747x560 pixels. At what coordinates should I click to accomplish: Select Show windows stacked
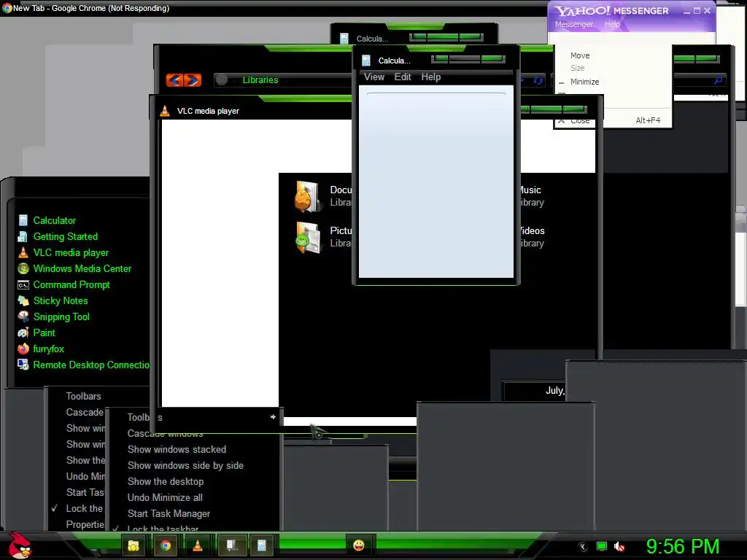pos(177,449)
